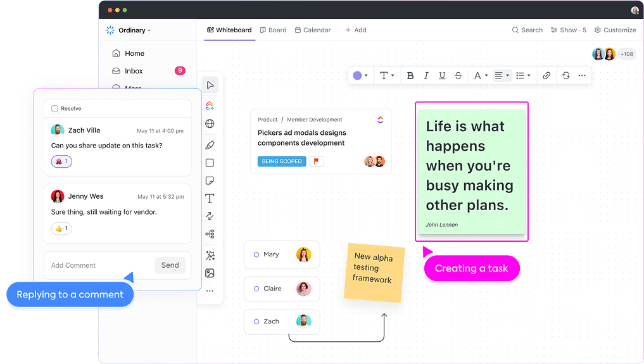This screenshot has width=644, height=364.
Task: Open the Inbox notification badge 9
Action: [x=180, y=70]
